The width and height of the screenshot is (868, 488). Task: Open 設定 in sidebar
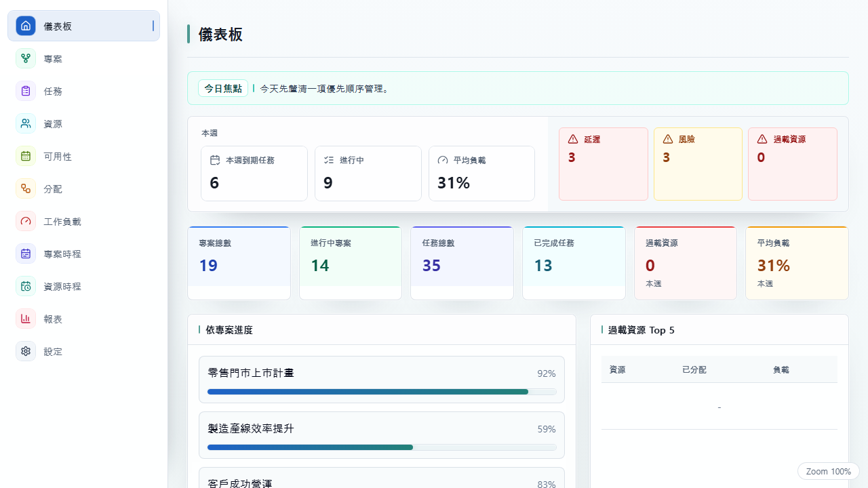point(84,351)
